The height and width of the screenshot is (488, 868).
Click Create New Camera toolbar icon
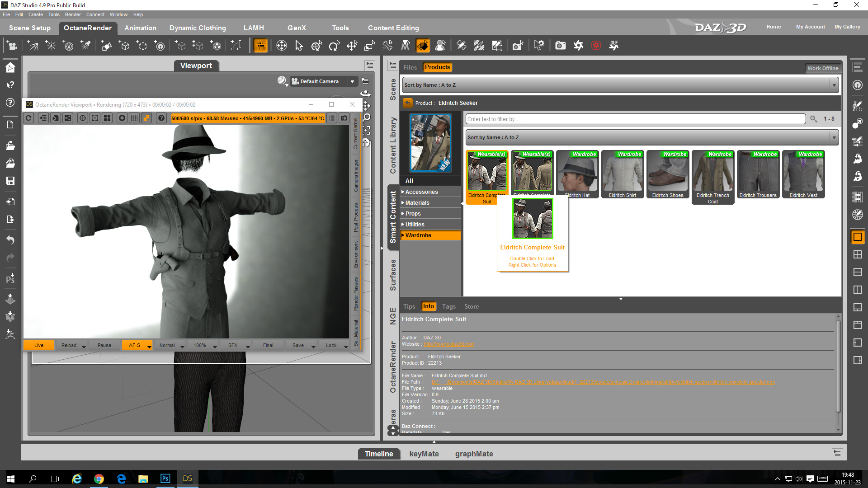tap(12, 45)
